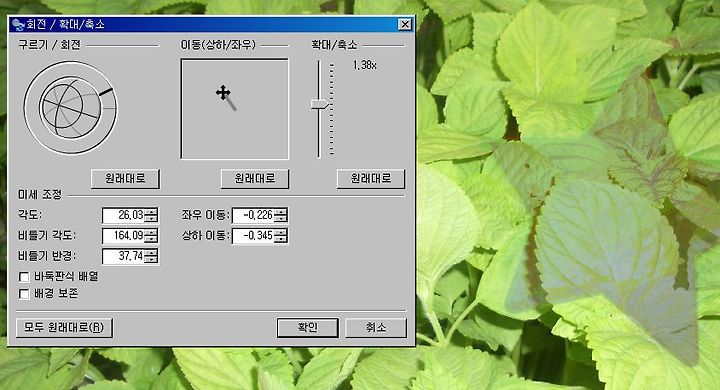Reset zoom with 원래대로 under 확대/축소

(x=371, y=179)
